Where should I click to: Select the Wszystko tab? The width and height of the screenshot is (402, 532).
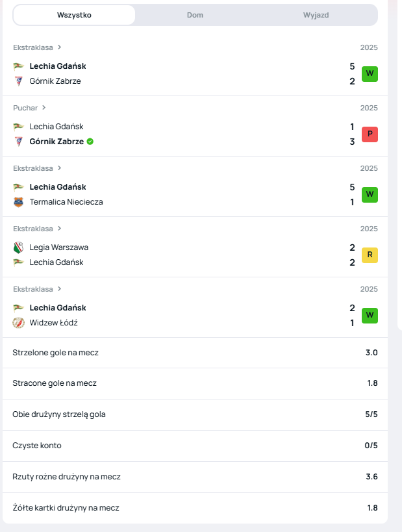point(74,15)
